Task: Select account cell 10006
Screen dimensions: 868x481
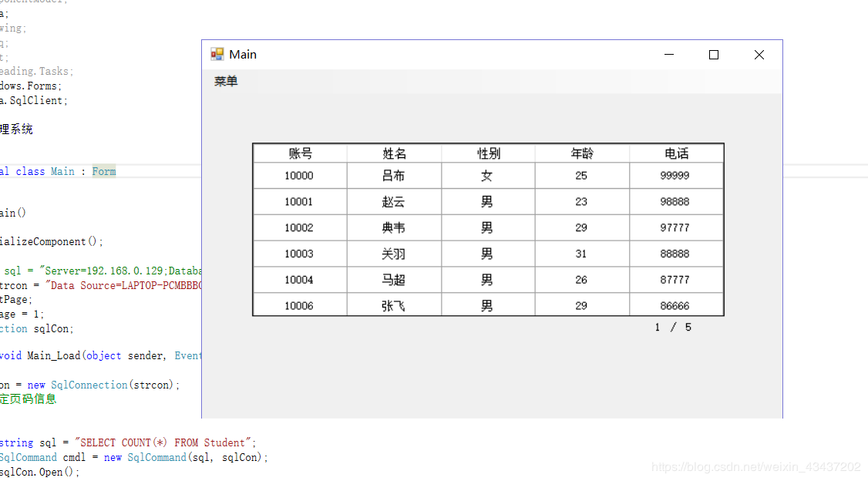Action: [300, 304]
